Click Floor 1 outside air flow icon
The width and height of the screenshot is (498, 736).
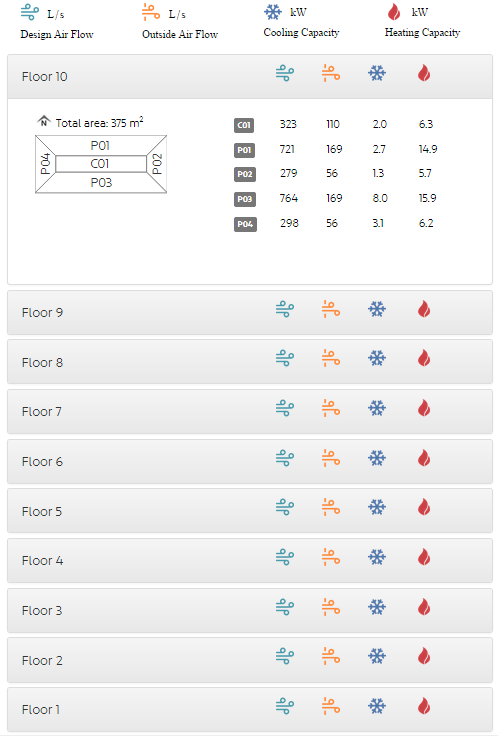click(331, 706)
